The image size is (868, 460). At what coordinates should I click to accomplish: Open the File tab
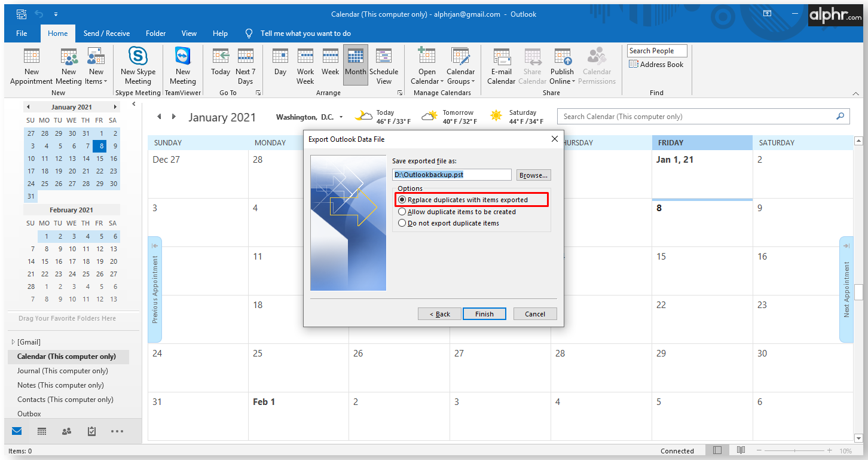[x=22, y=33]
